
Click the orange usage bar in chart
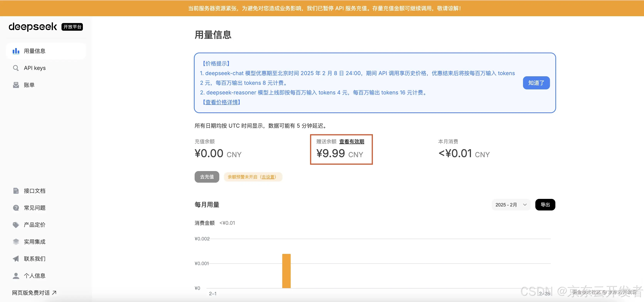coord(286,271)
